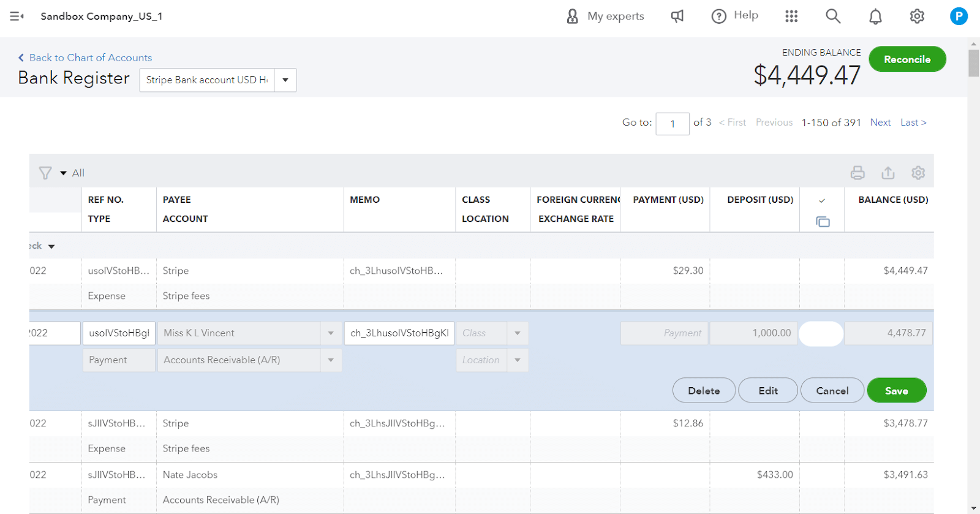Open Help
980x514 pixels.
[x=735, y=16]
